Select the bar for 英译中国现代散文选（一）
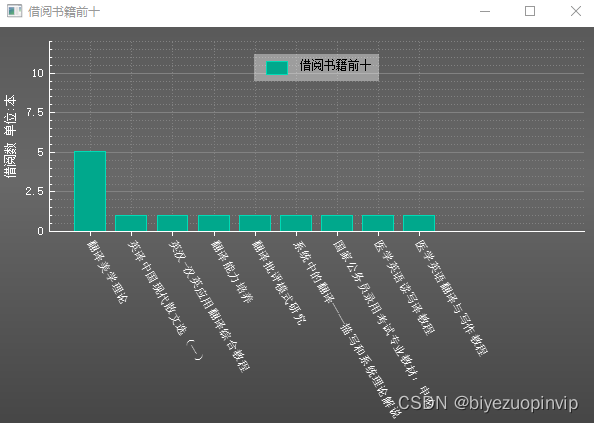This screenshot has width=594, height=423. tap(131, 223)
